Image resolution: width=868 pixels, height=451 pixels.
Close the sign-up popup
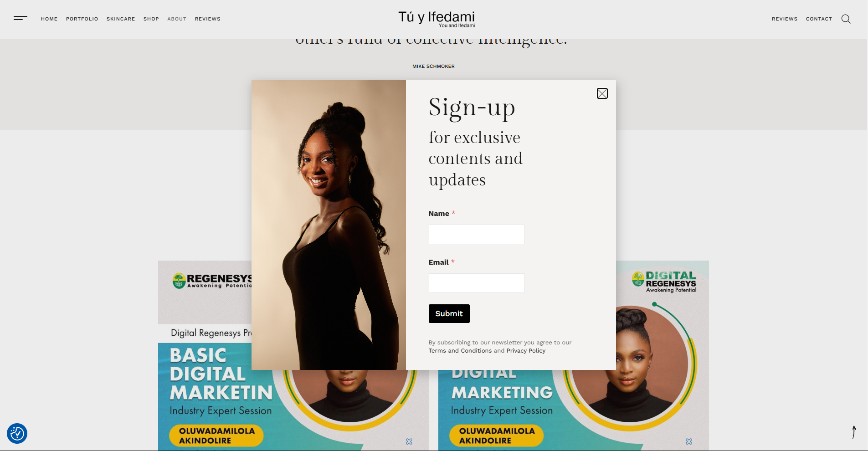tap(602, 93)
